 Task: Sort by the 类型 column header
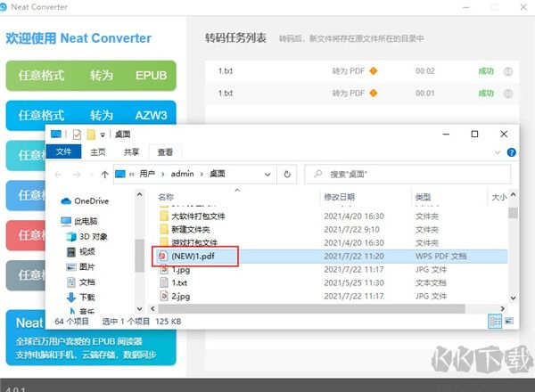click(x=423, y=197)
